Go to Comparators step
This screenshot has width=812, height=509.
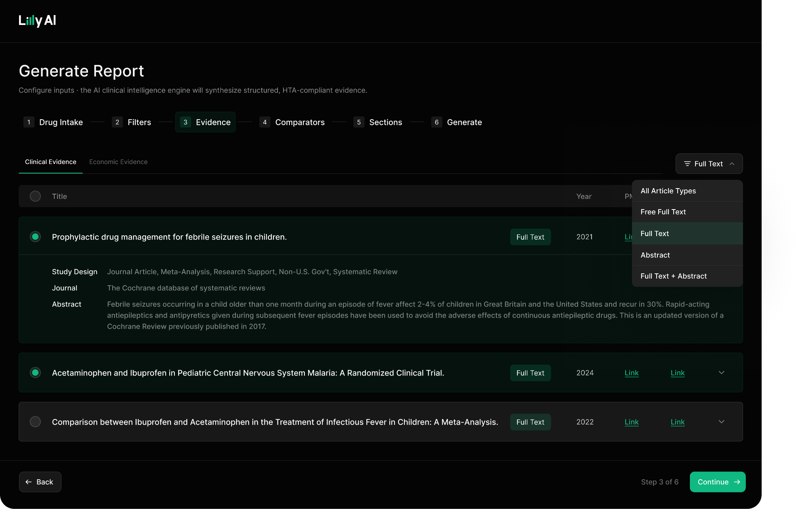click(292, 122)
